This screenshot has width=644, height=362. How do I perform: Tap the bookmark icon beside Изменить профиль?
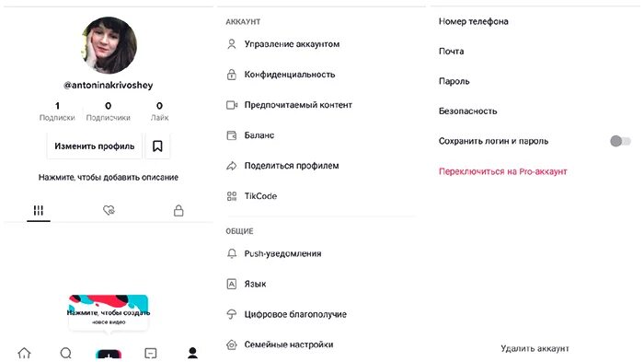pos(157,146)
